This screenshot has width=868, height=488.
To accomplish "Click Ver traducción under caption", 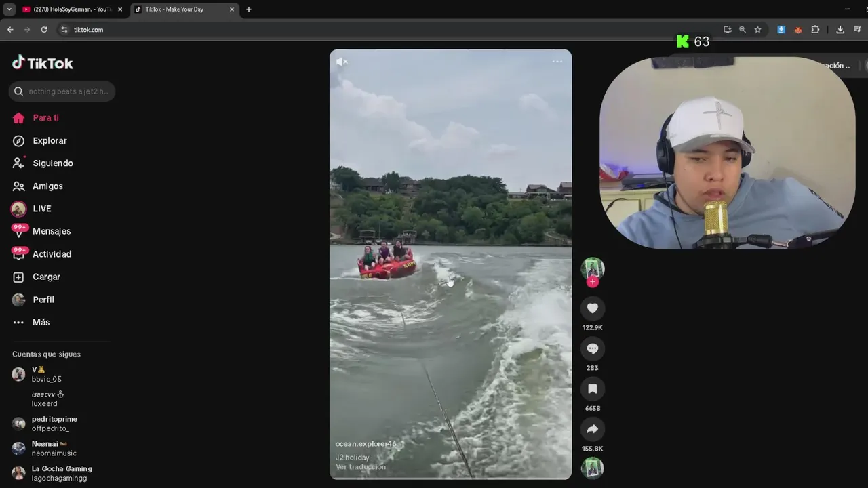I will pos(361,467).
